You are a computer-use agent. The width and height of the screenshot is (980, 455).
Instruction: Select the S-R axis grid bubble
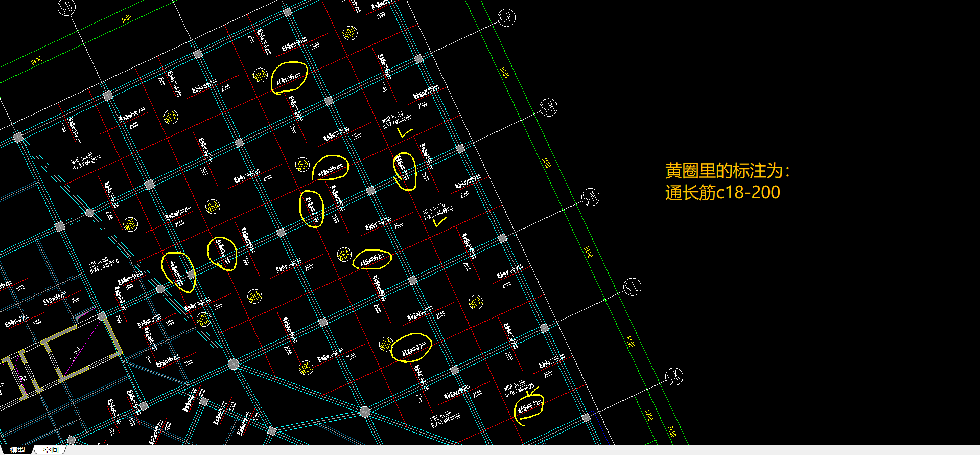[x=66, y=7]
